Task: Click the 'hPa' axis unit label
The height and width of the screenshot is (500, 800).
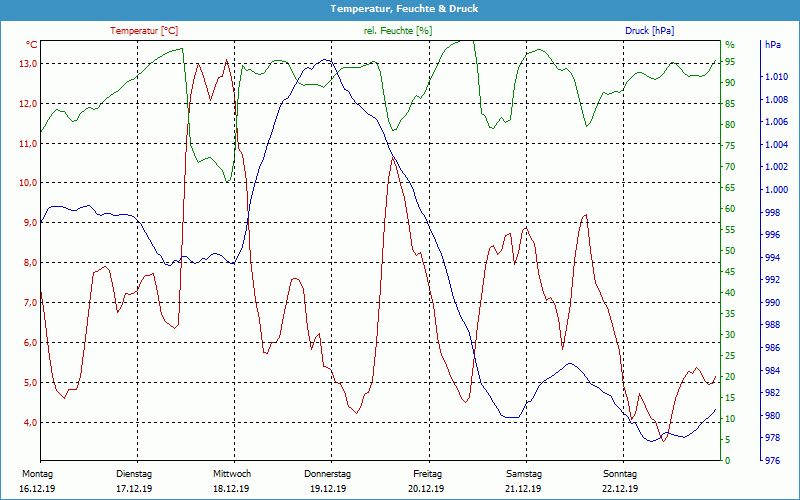Action: pyautogui.click(x=773, y=44)
